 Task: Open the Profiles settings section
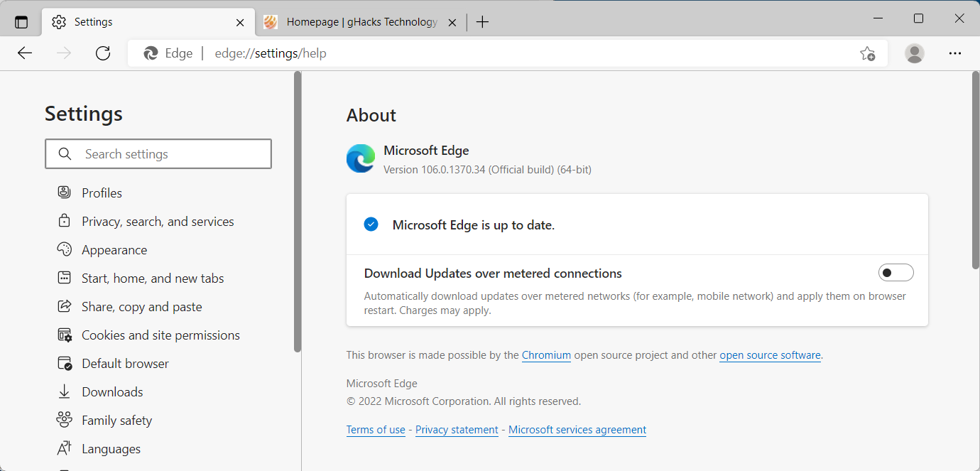101,192
